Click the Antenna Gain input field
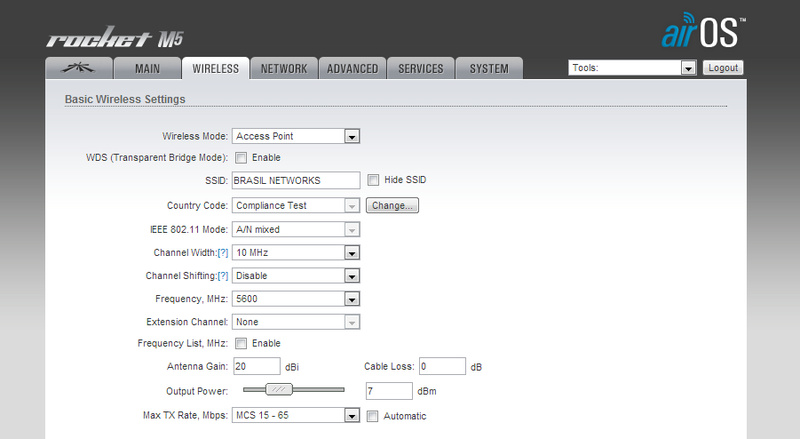This screenshot has width=800, height=439. tap(257, 366)
